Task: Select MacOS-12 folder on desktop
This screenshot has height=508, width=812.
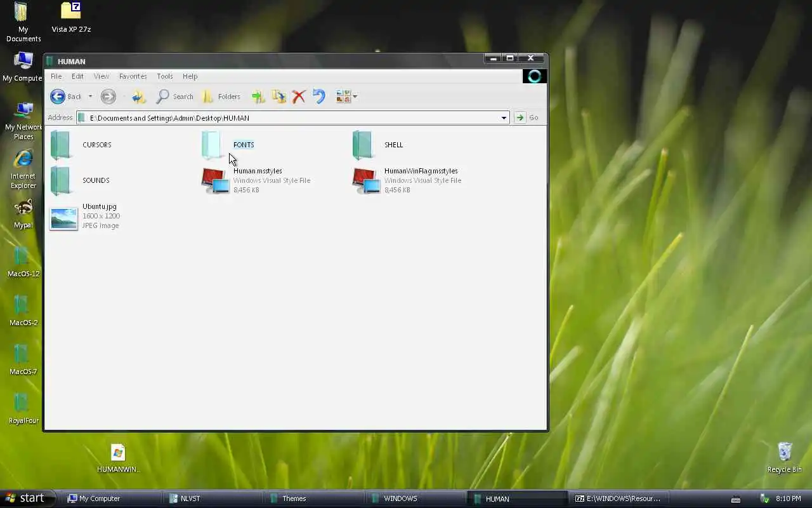Action: coord(23,262)
